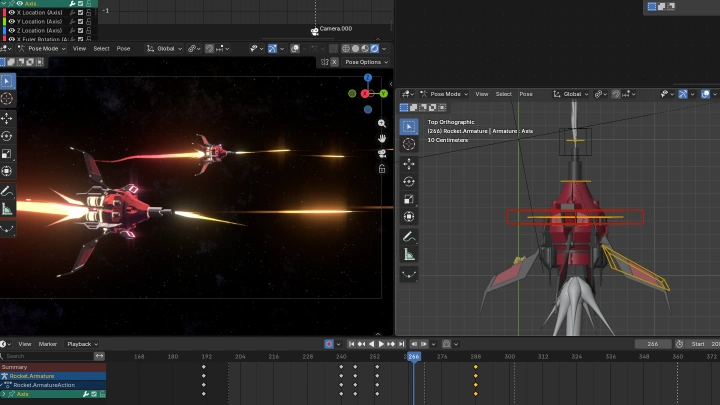Screen dimensions: 720x405
Task: Uncheck the Y Location (Axis) channel checkbox
Action: pos(80,21)
